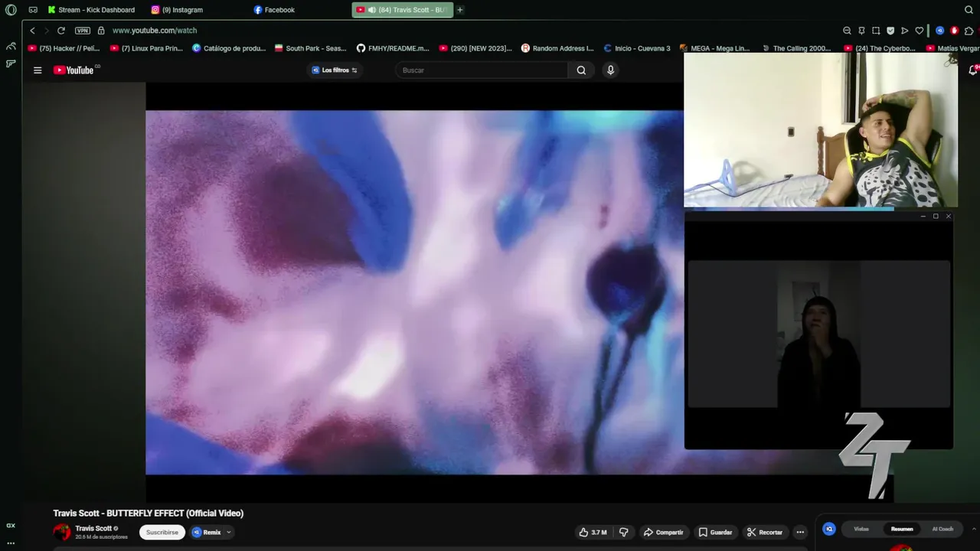Like the video with the 3.7 M thumbs-up
Screen dimensions: 980x551
coord(593,533)
